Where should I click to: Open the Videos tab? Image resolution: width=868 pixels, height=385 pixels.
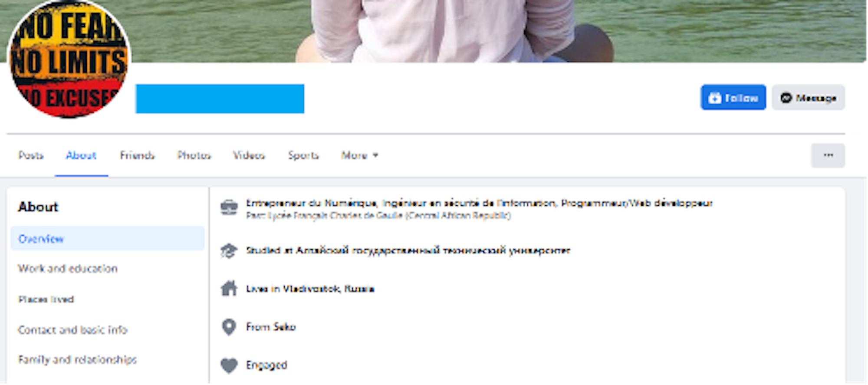[249, 155]
